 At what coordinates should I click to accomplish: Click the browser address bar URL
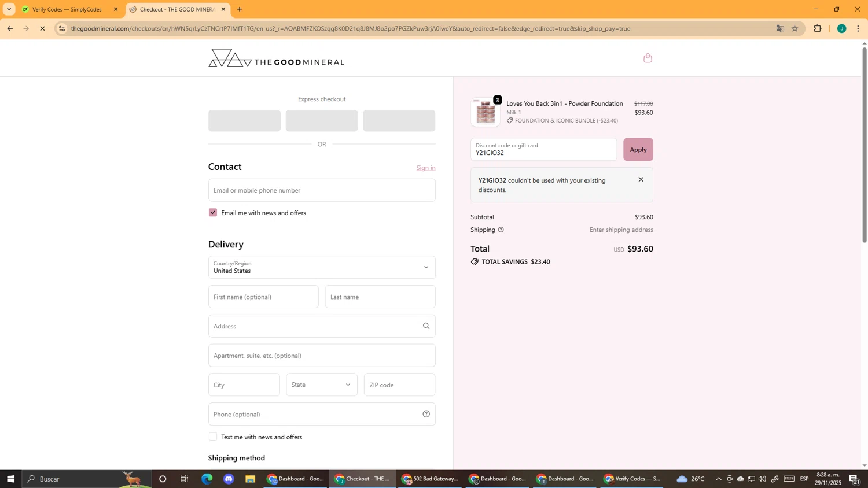click(351, 28)
